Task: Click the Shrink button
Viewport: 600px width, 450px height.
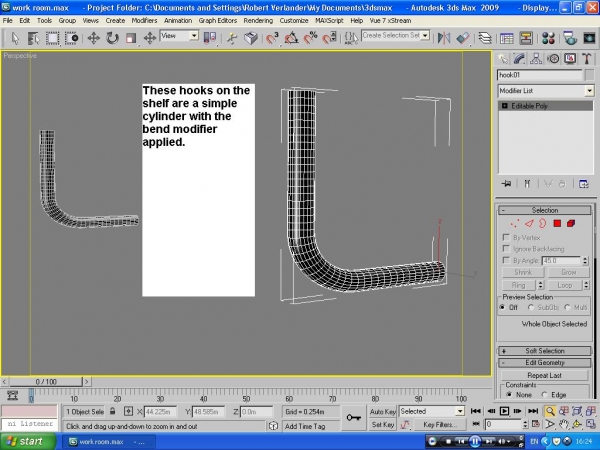Action: coord(523,272)
